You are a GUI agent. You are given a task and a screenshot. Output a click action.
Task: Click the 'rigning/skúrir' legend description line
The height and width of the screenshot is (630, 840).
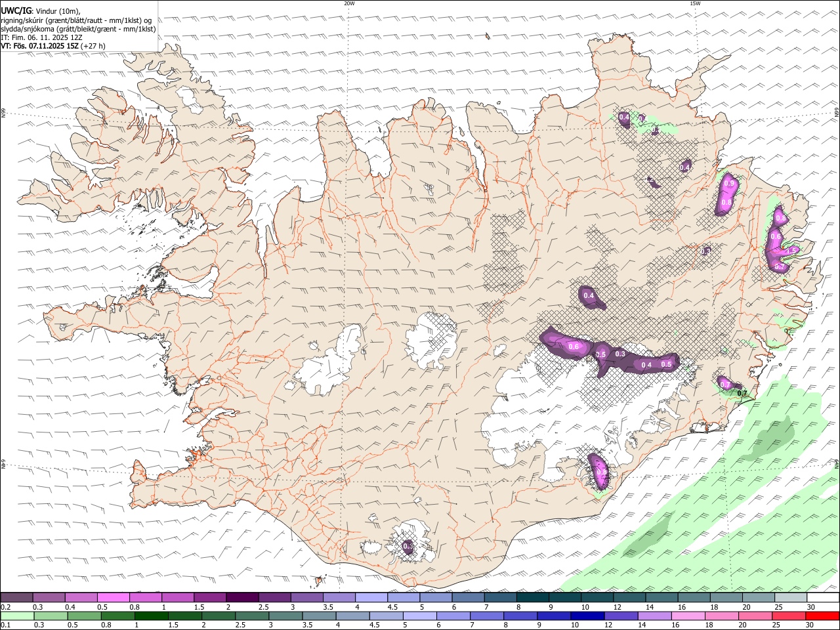point(75,20)
